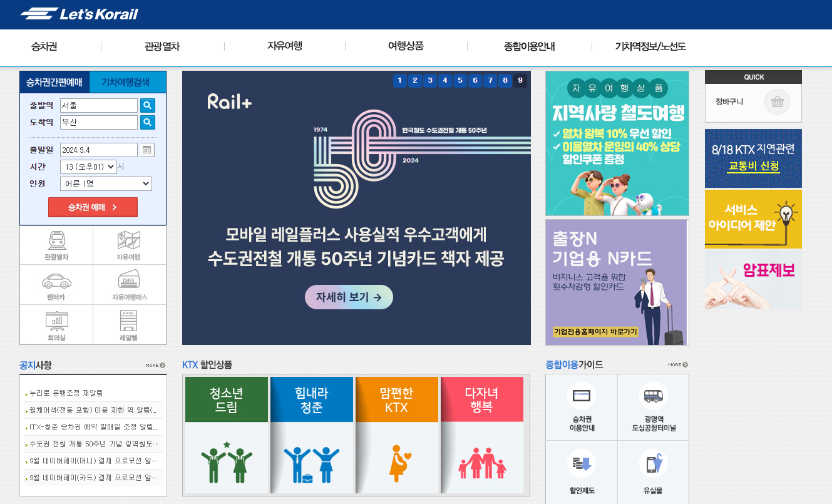This screenshot has height=504, width=832.
Task: Go to banner slide 1
Action: (x=400, y=80)
